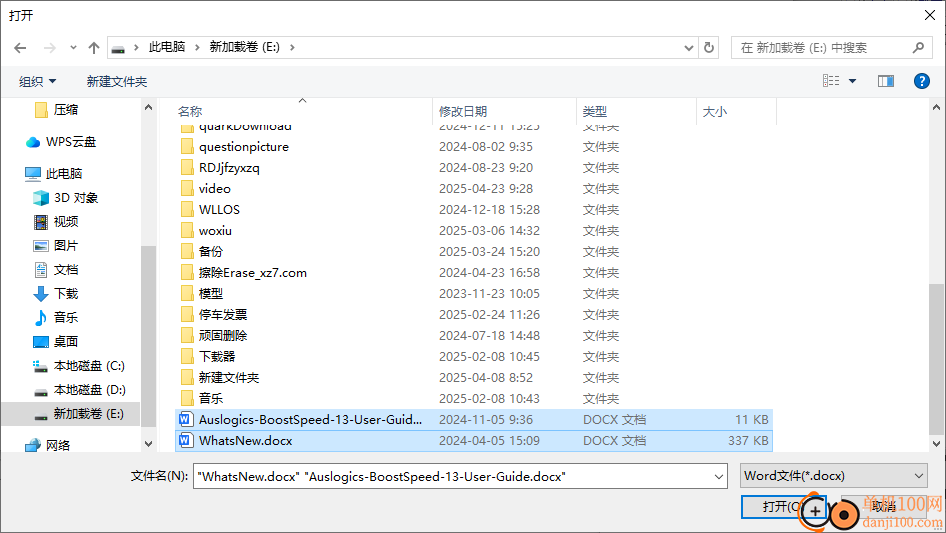
Task: Click the Auslogics-BoostSpeed-13-User-Guide Word file icon
Action: 186,420
